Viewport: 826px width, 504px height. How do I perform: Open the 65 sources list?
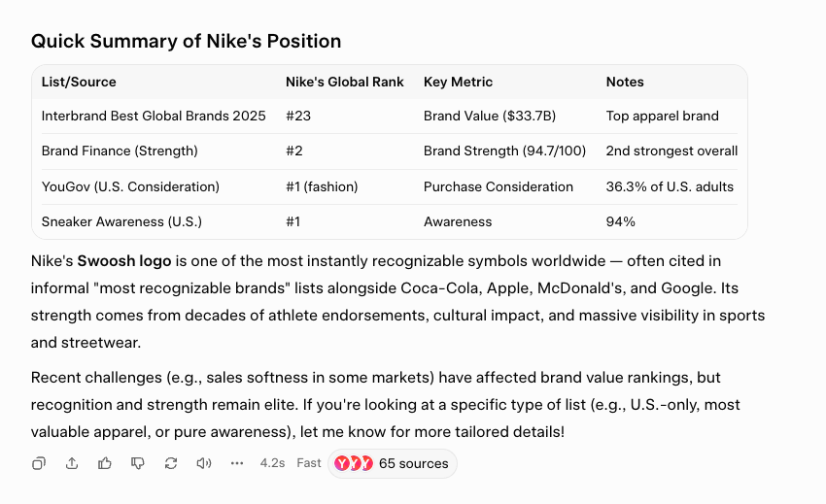coord(414,463)
